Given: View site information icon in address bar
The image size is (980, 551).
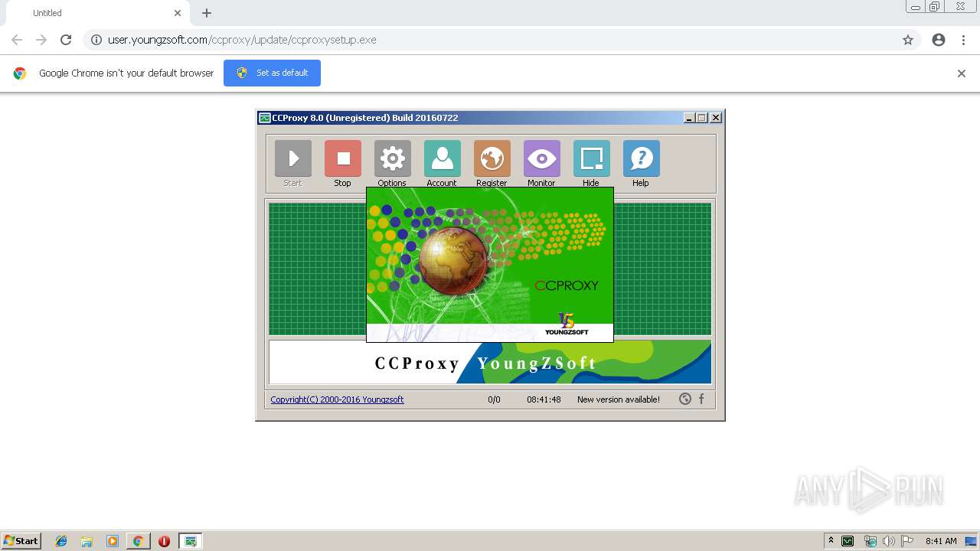Looking at the screenshot, I should [96, 40].
